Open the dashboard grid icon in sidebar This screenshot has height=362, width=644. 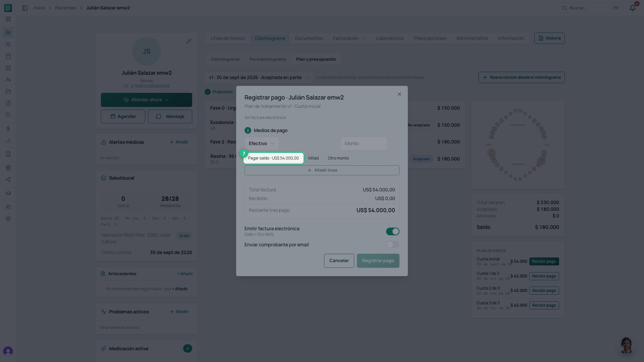8,19
